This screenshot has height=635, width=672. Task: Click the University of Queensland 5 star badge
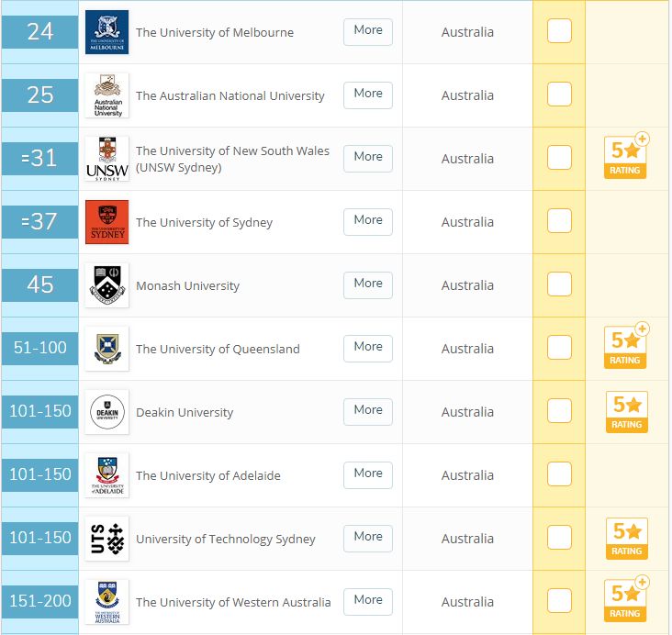click(x=626, y=346)
